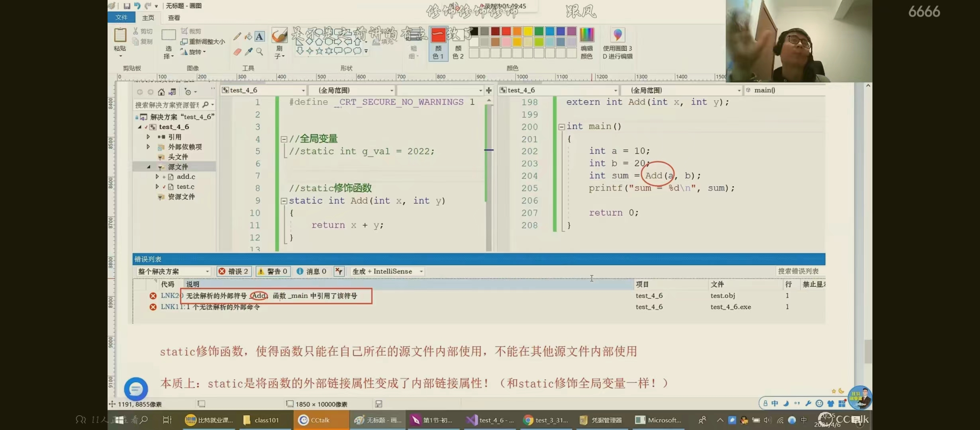
Task: Expand the shapes gallery list
Action: point(366,51)
